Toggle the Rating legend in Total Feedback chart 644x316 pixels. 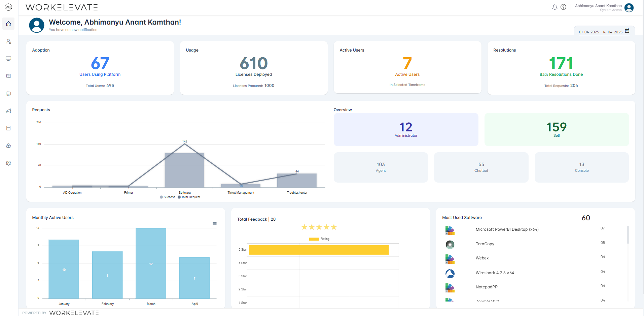[319, 239]
